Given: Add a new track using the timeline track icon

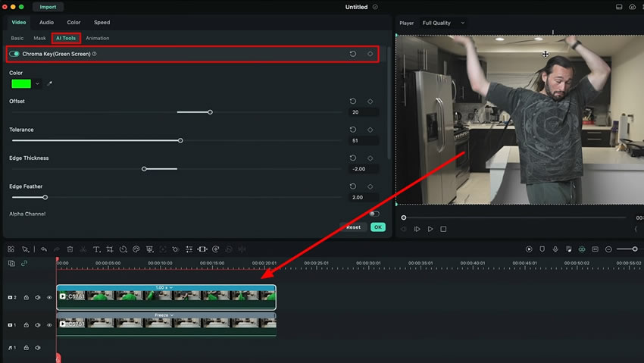Looking at the screenshot, I should point(11,263).
